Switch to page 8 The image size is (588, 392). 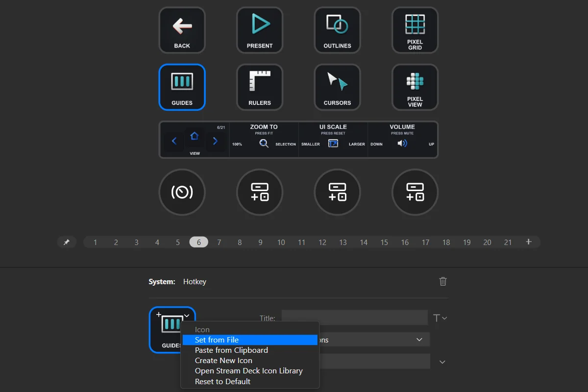point(240,242)
